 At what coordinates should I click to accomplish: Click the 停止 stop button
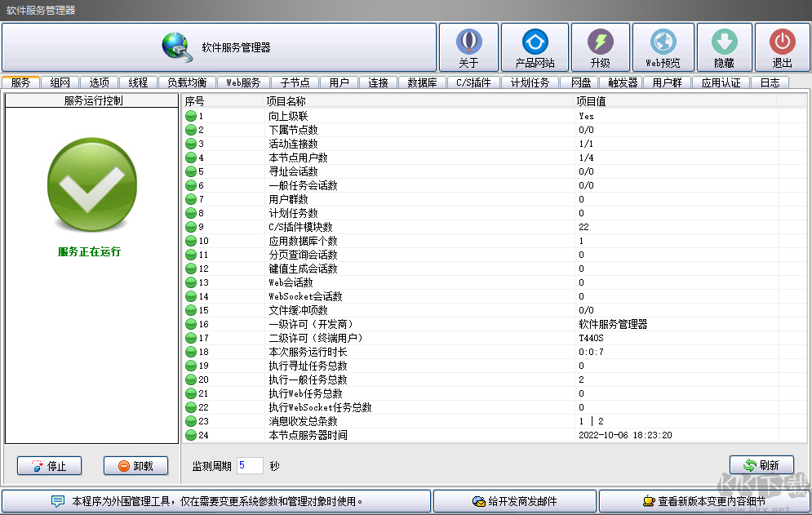coord(49,465)
